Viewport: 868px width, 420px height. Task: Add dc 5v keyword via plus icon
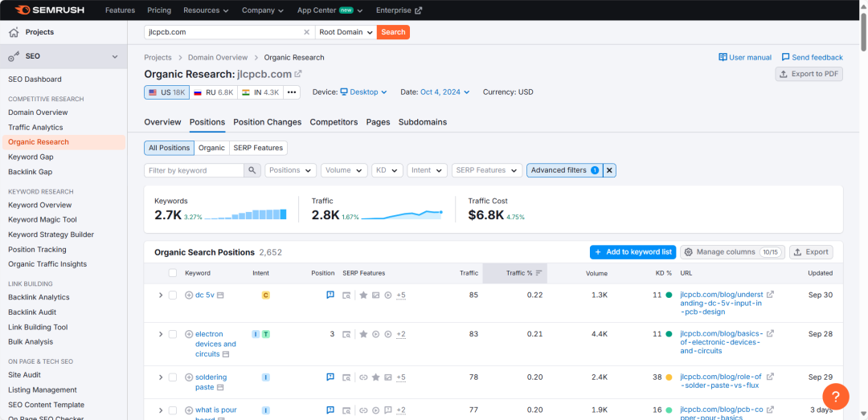(x=189, y=295)
